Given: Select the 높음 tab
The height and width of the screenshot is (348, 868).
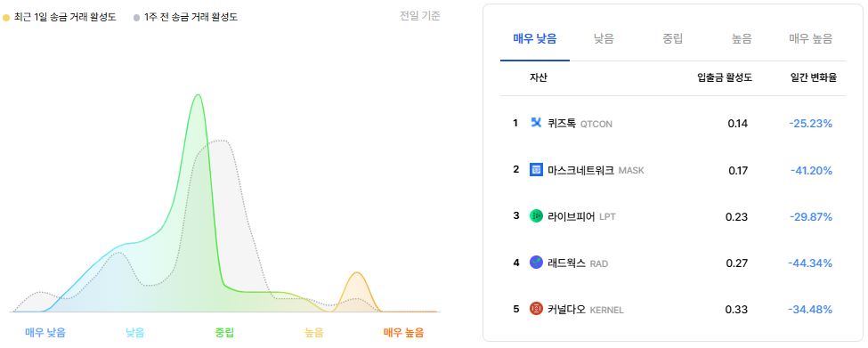Looking at the screenshot, I should tap(742, 39).
